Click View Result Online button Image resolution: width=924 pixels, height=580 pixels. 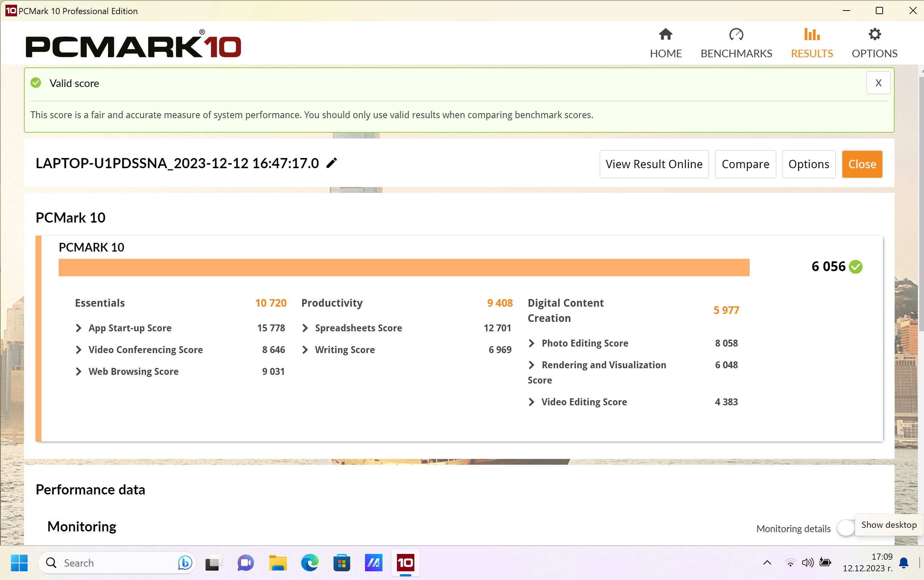654,164
